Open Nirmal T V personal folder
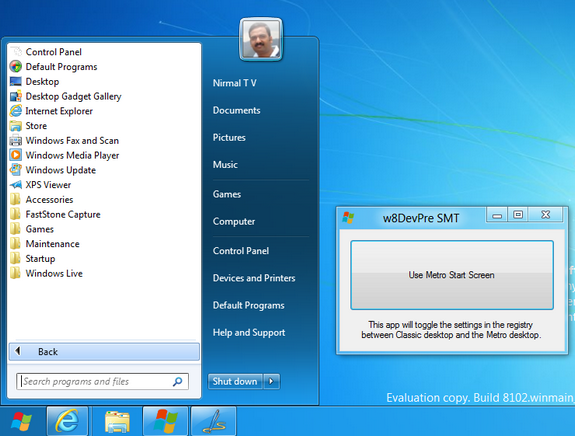This screenshot has height=436, width=575. click(235, 83)
